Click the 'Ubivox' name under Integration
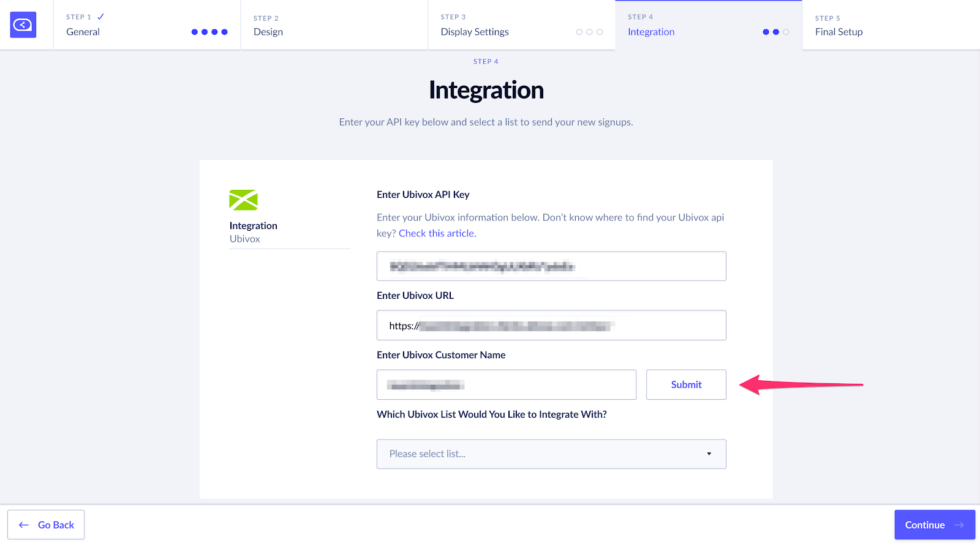The image size is (980, 545). tap(244, 239)
